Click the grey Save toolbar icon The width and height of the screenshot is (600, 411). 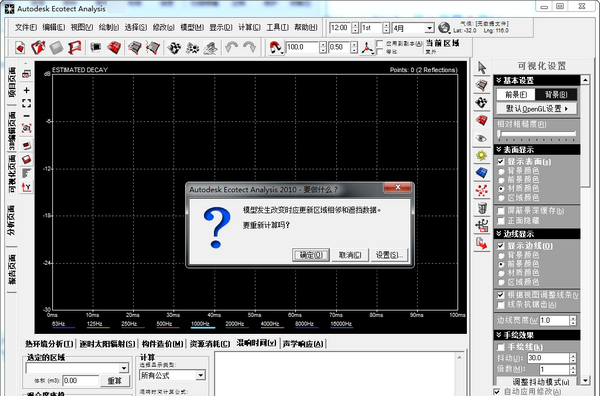(56, 48)
